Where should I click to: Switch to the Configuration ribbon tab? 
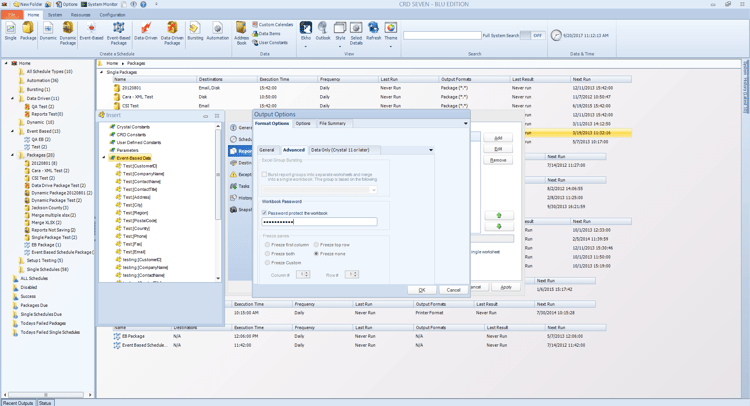pos(112,15)
